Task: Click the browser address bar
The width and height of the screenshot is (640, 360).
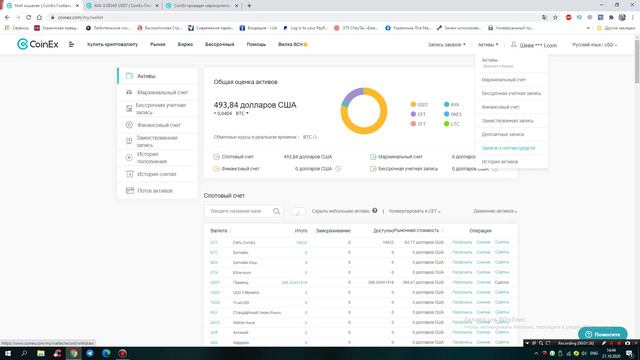Action: click(x=294, y=17)
